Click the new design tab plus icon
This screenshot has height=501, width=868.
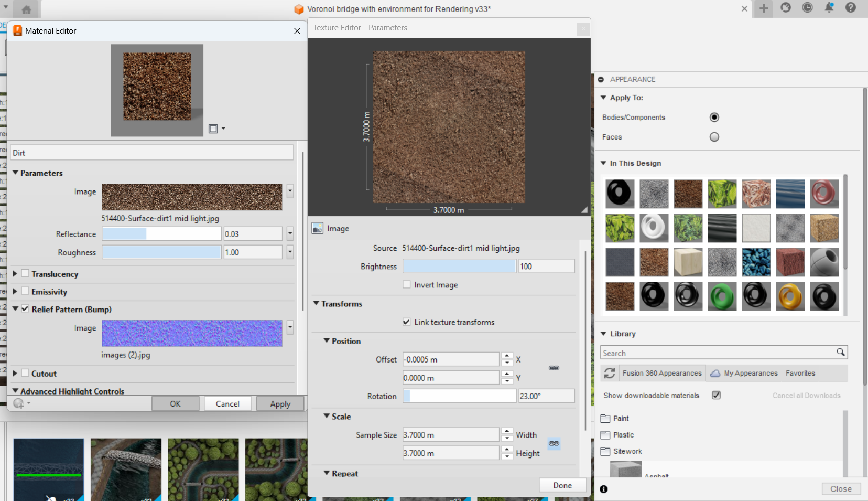(x=764, y=8)
